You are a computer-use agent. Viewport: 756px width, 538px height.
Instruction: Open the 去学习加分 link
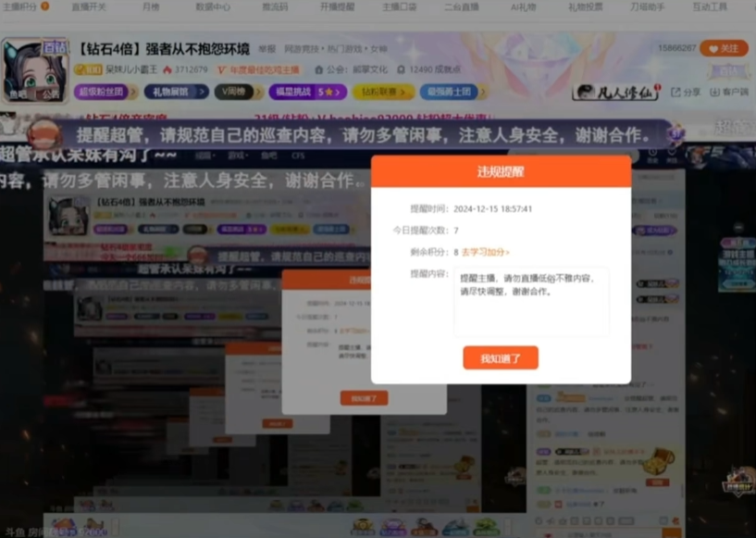[485, 252]
